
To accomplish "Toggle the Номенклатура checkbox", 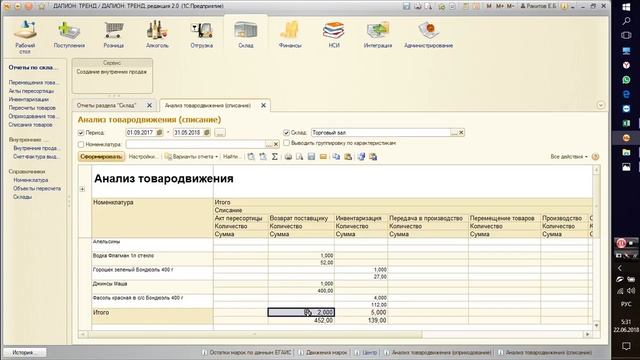I will tap(81, 144).
